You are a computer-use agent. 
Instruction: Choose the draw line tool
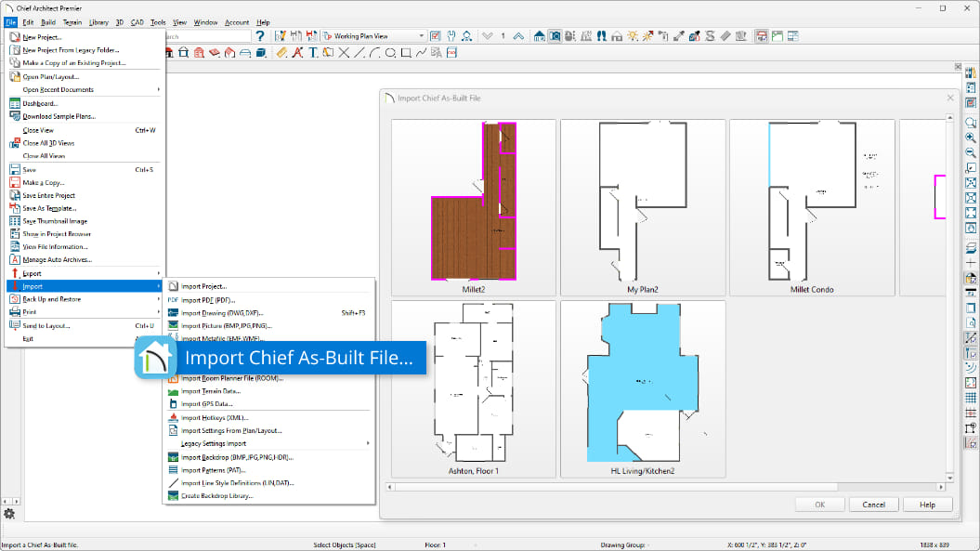pos(359,53)
